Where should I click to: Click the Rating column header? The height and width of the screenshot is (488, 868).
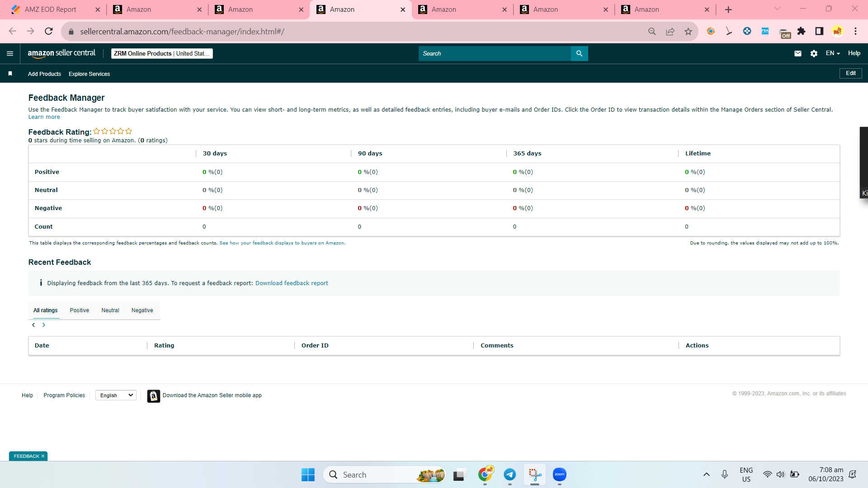[164, 346]
